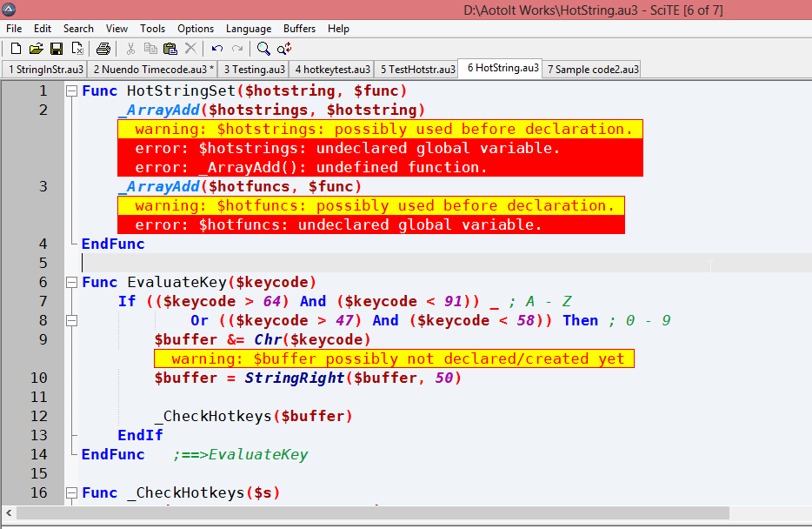Click line number 16 in the margin
The height and width of the screenshot is (529, 812).
pos(39,492)
